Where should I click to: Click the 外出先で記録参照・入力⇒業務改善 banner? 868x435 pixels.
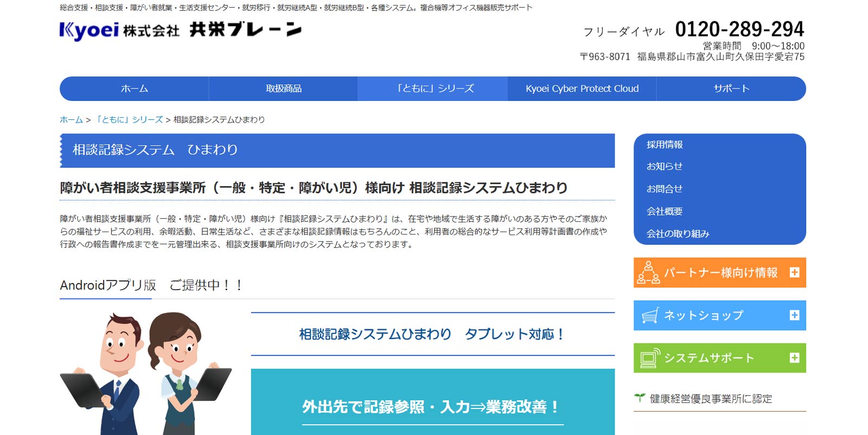433,402
